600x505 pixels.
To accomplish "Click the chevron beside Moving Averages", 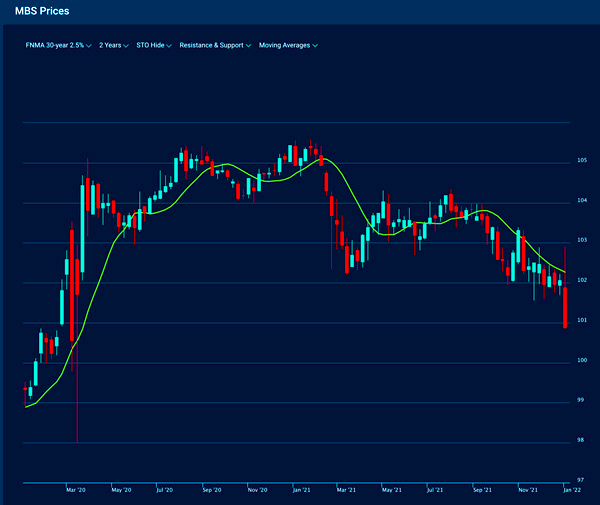I will pyautogui.click(x=316, y=46).
